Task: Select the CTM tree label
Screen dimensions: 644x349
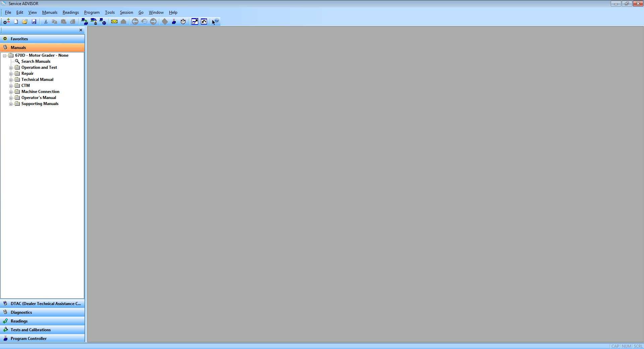Action: pyautogui.click(x=25, y=86)
